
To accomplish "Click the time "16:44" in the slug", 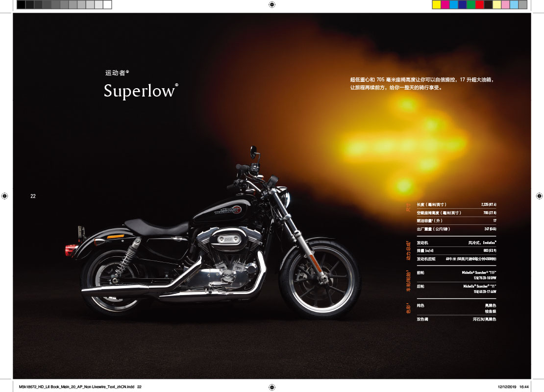I will tap(524, 387).
